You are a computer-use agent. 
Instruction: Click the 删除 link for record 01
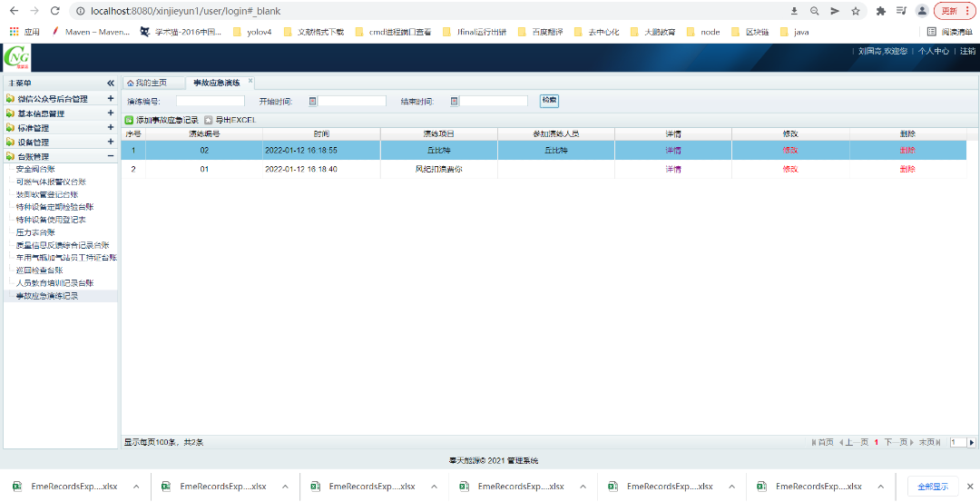[x=907, y=169]
